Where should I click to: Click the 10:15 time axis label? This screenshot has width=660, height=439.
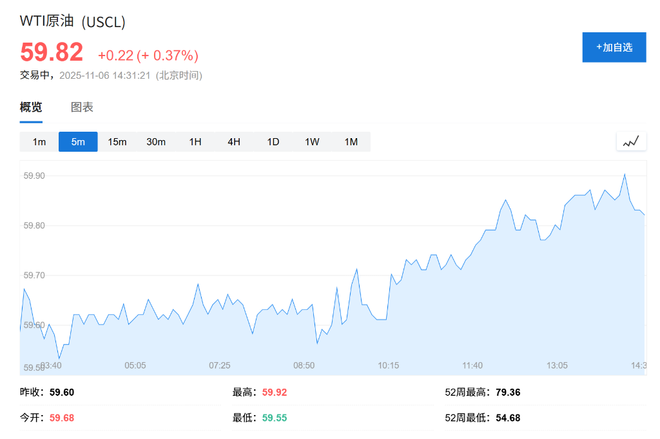388,365
